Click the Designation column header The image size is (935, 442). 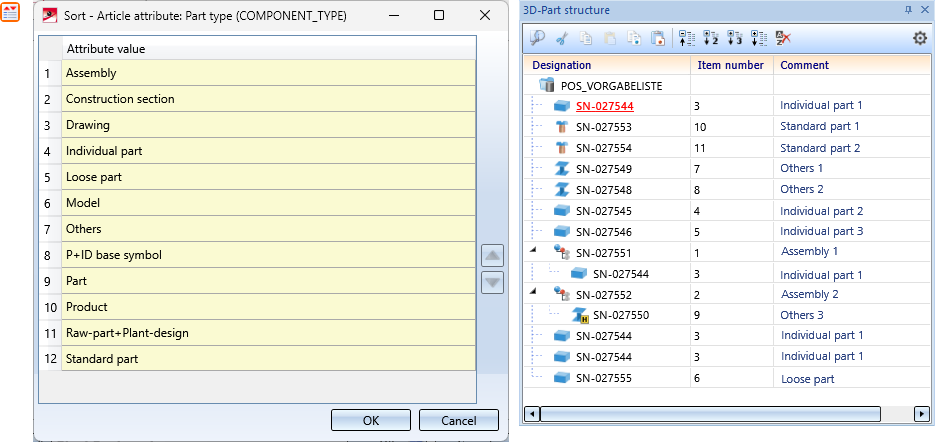click(607, 66)
